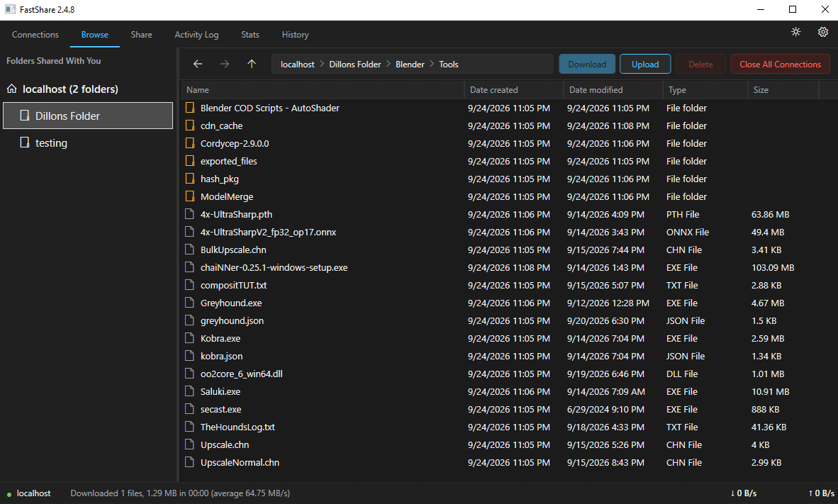838x504 pixels.
Task: Expand the chevron after localhost in breadcrumb
Action: [x=322, y=64]
